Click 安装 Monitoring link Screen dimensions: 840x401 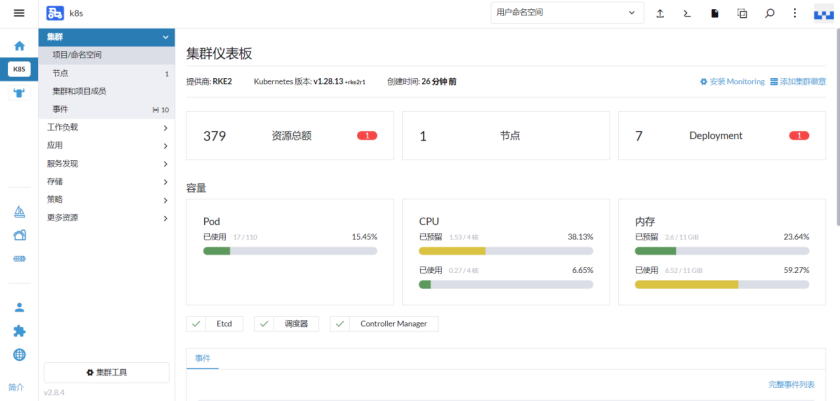[732, 81]
